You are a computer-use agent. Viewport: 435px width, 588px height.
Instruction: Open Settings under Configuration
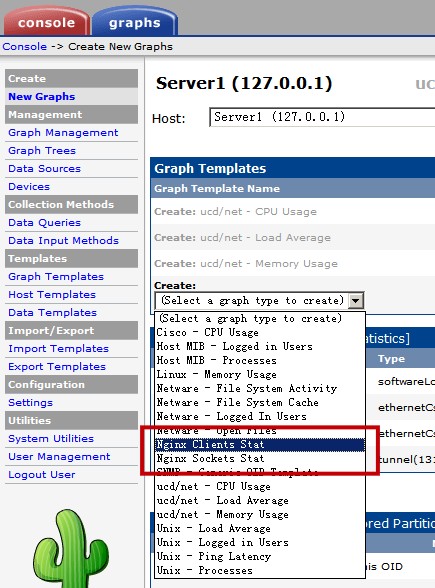click(30, 403)
